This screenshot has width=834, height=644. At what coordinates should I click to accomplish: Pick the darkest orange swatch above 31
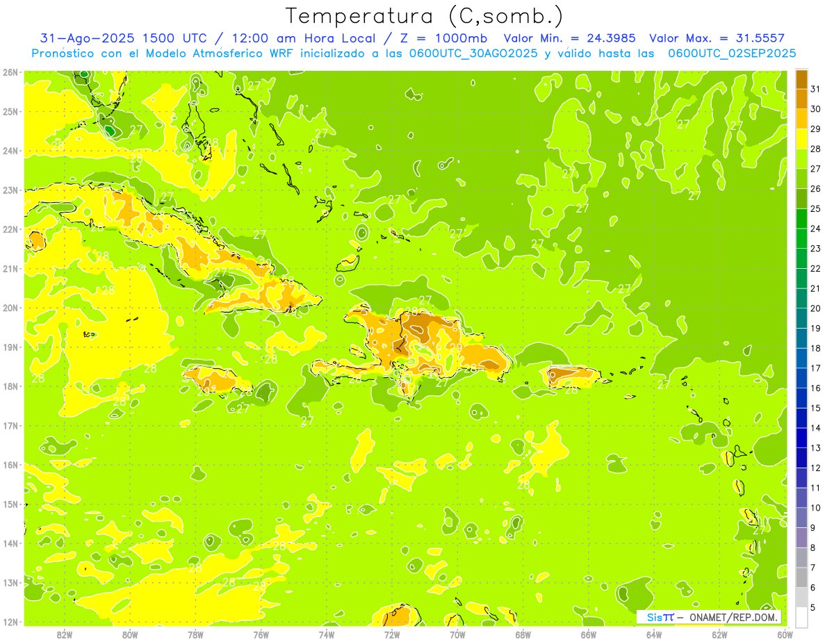tap(801, 79)
